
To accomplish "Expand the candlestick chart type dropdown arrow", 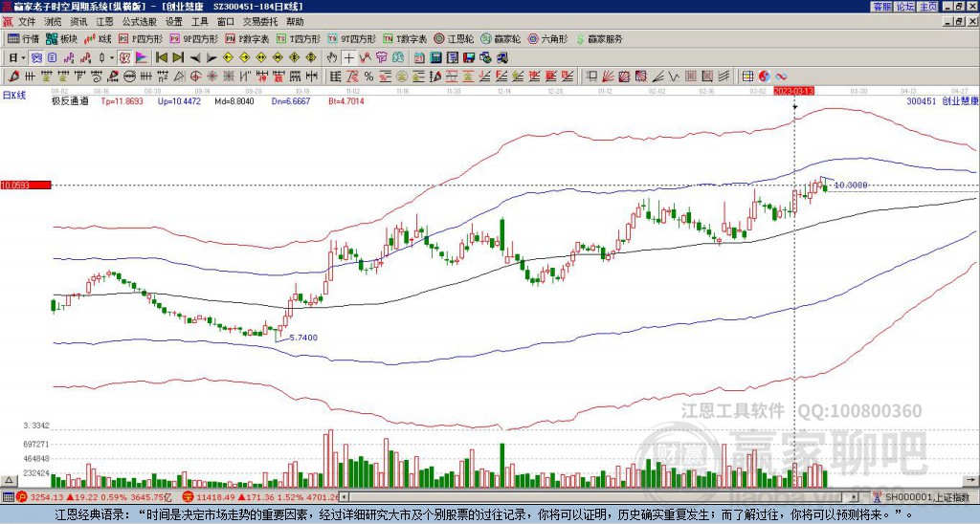I will [x=112, y=58].
